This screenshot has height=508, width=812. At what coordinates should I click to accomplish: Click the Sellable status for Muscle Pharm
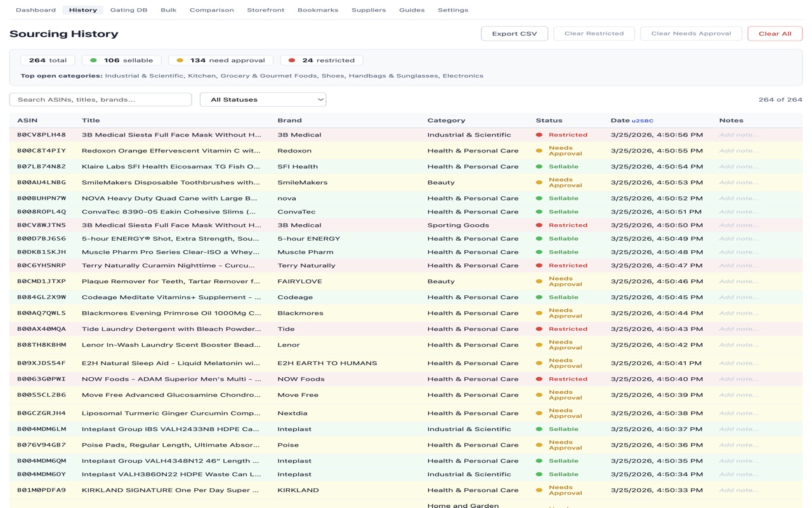click(558, 252)
